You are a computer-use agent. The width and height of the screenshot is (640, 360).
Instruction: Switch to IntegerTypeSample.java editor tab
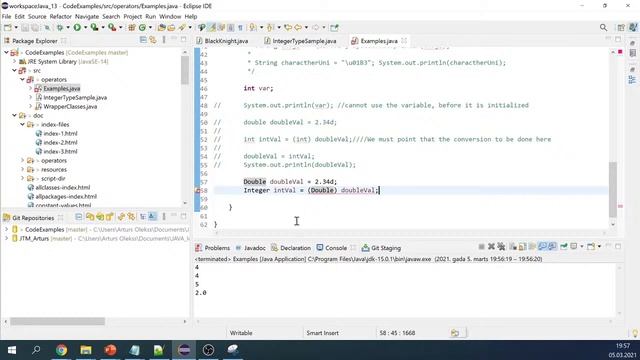(x=300, y=41)
